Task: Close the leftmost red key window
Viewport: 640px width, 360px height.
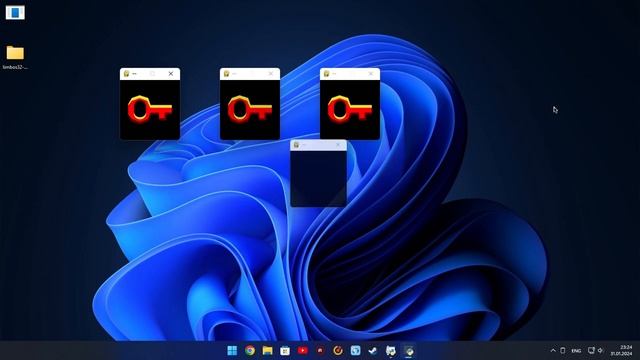Action: (171, 73)
